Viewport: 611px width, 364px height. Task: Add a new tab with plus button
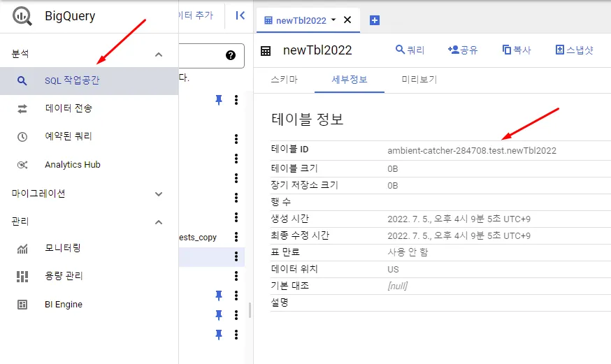(x=375, y=20)
